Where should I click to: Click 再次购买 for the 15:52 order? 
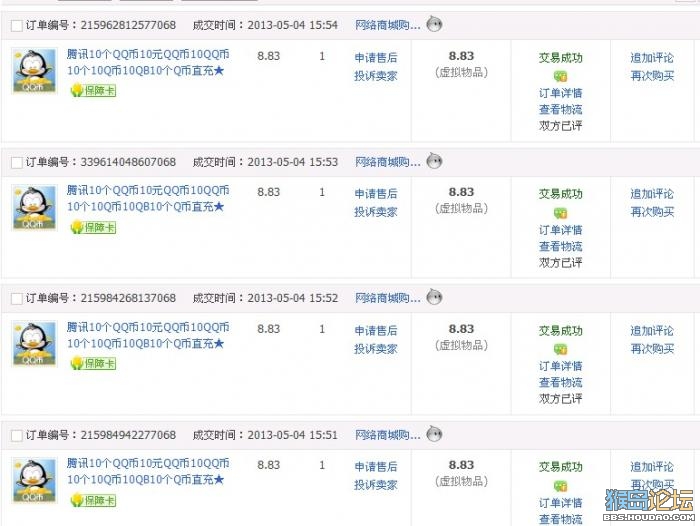click(652, 349)
